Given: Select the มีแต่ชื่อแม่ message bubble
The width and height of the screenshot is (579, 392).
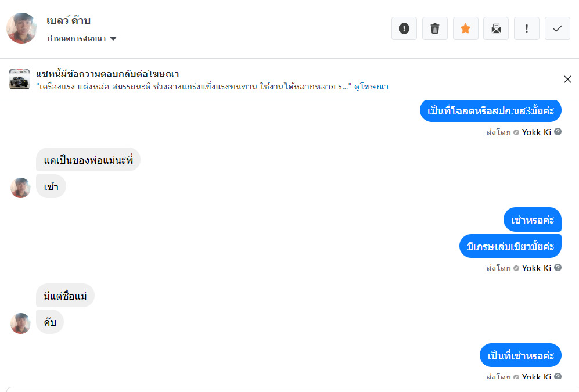Looking at the screenshot, I should (x=65, y=296).
